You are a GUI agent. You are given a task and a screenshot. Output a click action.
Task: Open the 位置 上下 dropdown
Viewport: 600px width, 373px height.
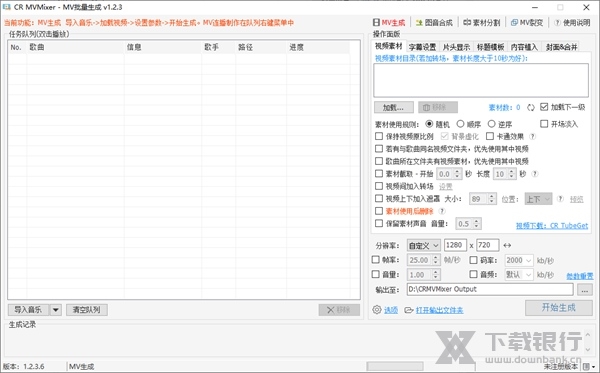click(538, 199)
